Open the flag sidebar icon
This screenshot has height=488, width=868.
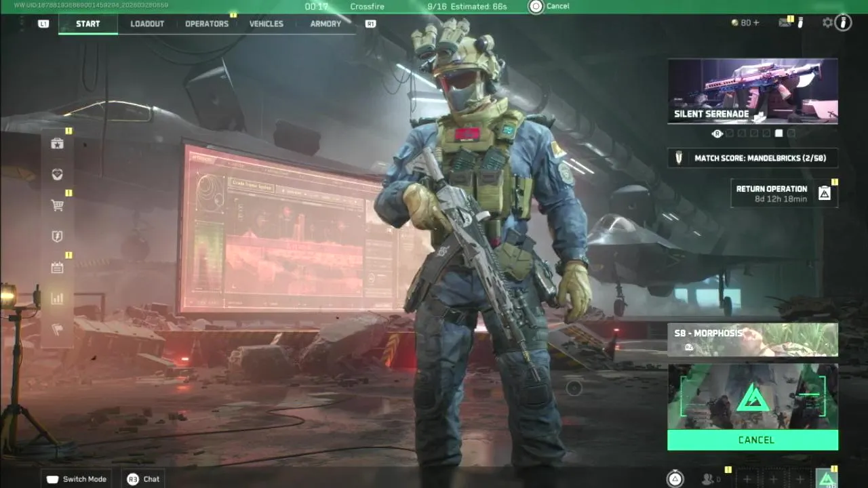(58, 330)
